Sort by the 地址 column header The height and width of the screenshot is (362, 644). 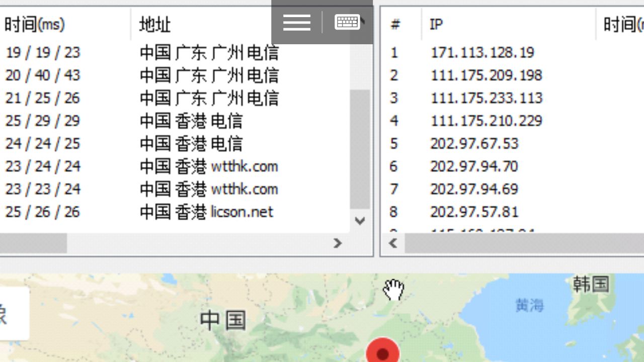[x=155, y=24]
